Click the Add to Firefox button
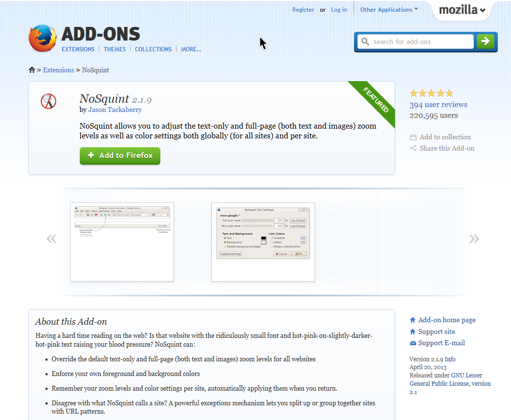This screenshot has height=420, width=511. click(x=120, y=156)
